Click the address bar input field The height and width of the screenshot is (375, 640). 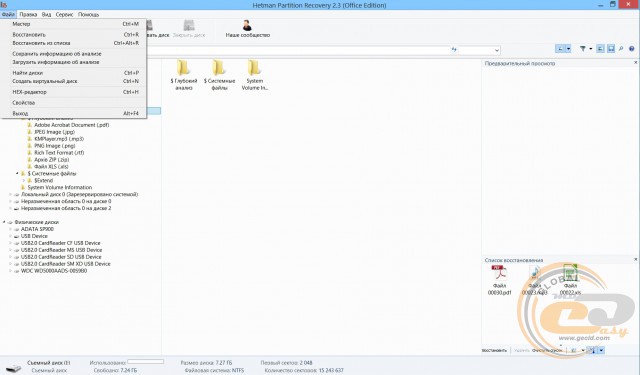[298, 50]
